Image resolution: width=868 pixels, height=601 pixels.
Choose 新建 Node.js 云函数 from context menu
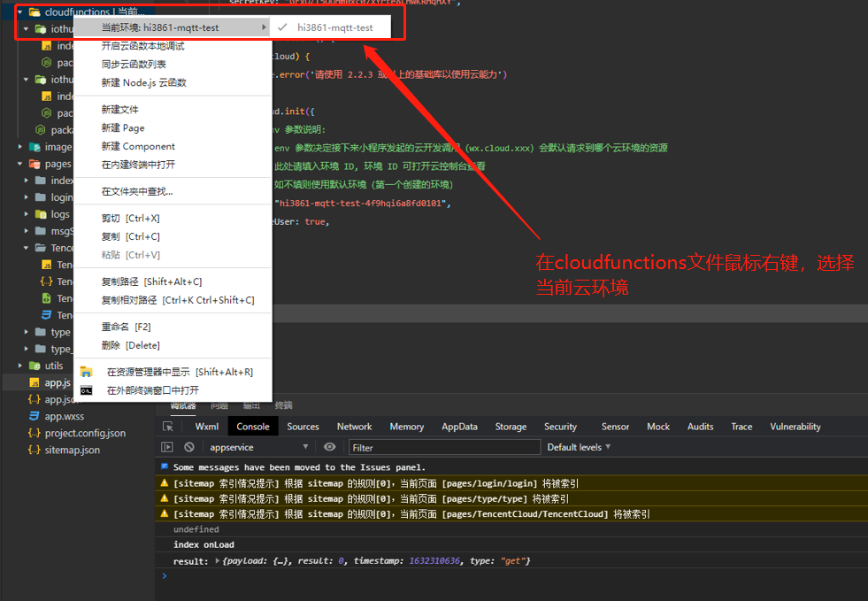click(x=143, y=83)
